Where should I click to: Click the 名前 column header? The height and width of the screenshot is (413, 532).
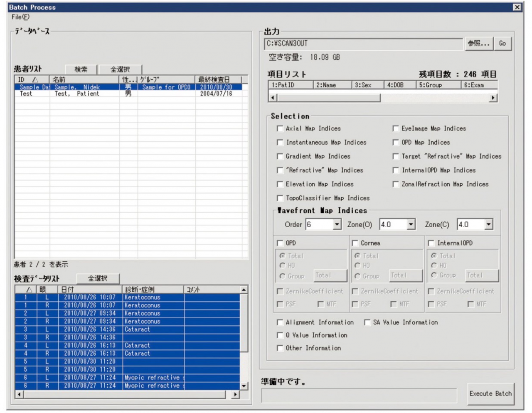point(84,79)
